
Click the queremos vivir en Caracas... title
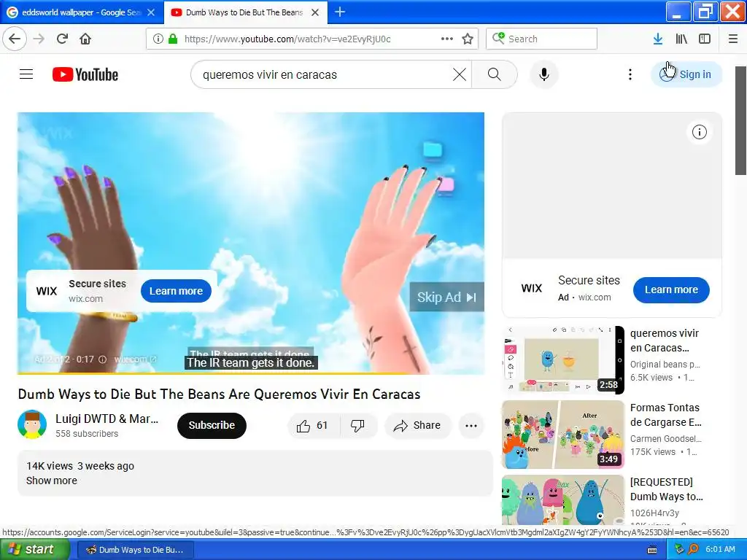pos(664,341)
